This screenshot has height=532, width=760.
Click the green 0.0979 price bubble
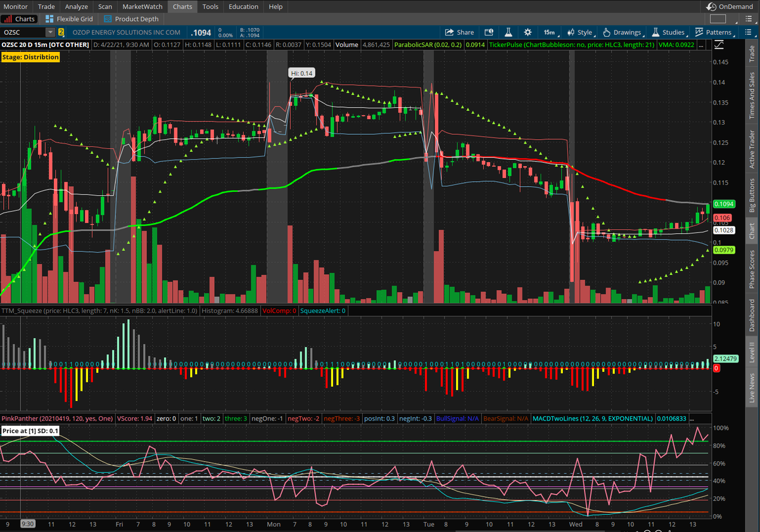coord(723,251)
